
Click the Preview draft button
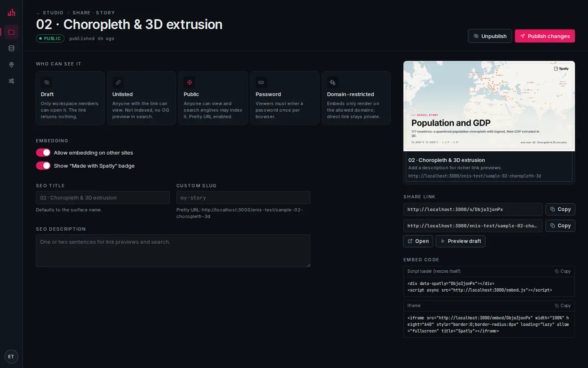point(461,241)
